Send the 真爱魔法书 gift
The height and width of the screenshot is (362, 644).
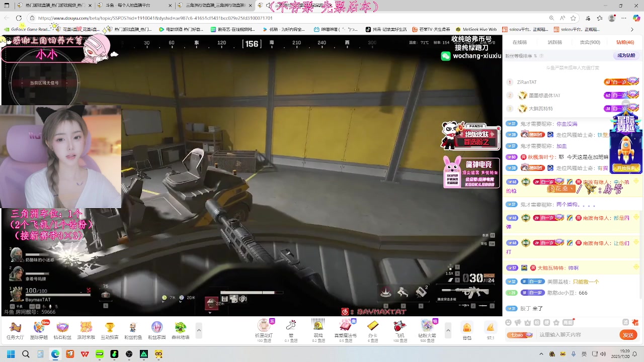[x=346, y=330]
